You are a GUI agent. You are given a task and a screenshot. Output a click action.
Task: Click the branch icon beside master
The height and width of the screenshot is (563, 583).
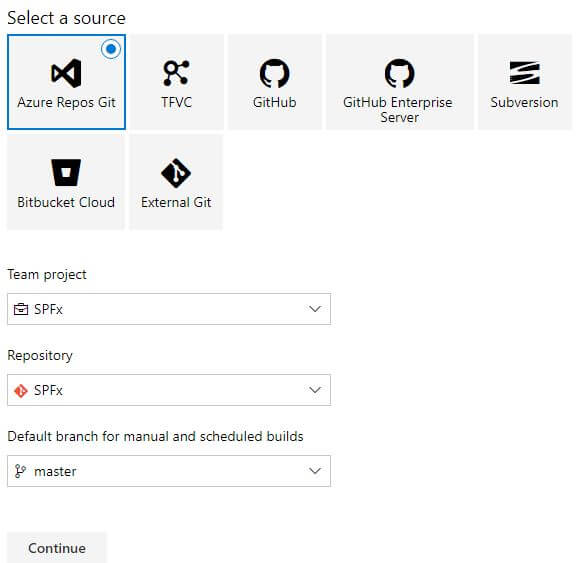[x=20, y=471]
